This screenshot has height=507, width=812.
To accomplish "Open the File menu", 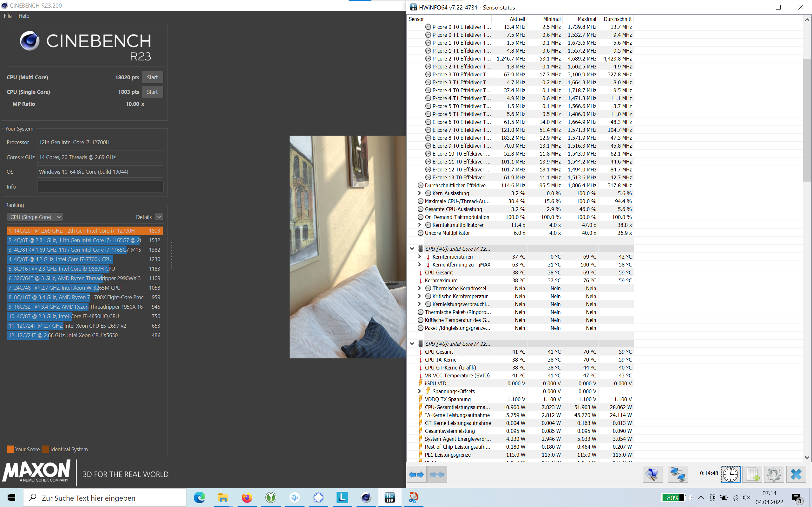I will [8, 16].
